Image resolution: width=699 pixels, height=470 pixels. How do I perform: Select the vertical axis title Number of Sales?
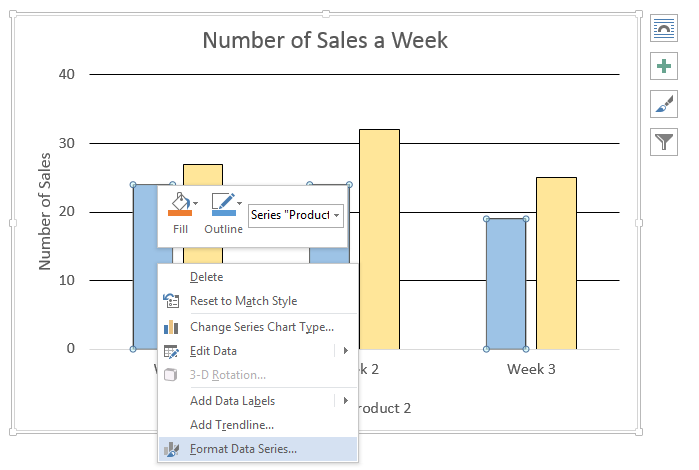click(x=45, y=211)
